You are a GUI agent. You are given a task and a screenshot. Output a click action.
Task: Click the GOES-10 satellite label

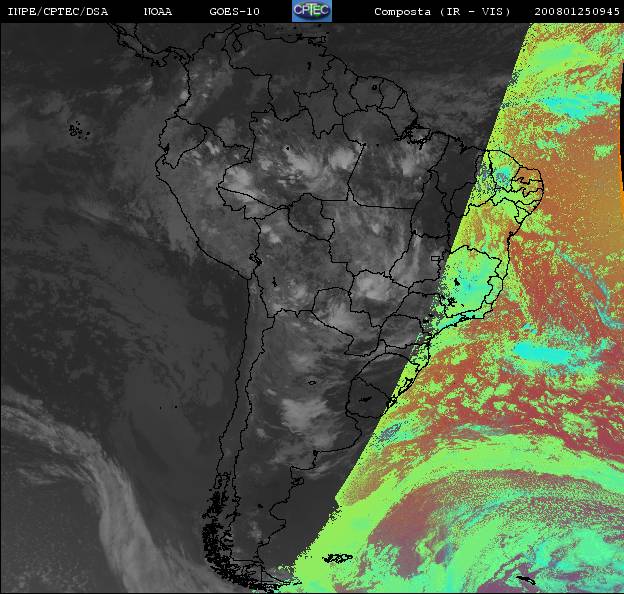pyautogui.click(x=234, y=12)
